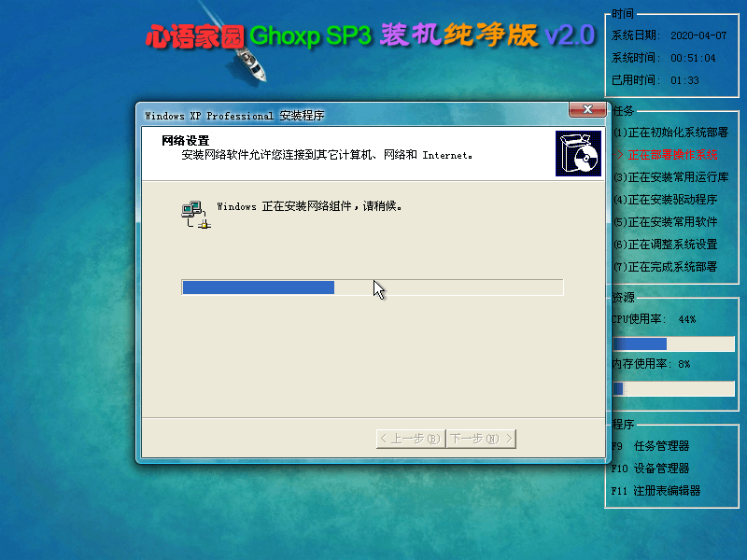Select task (4)正在安装驱动程序
747x560 pixels.
pos(666,200)
